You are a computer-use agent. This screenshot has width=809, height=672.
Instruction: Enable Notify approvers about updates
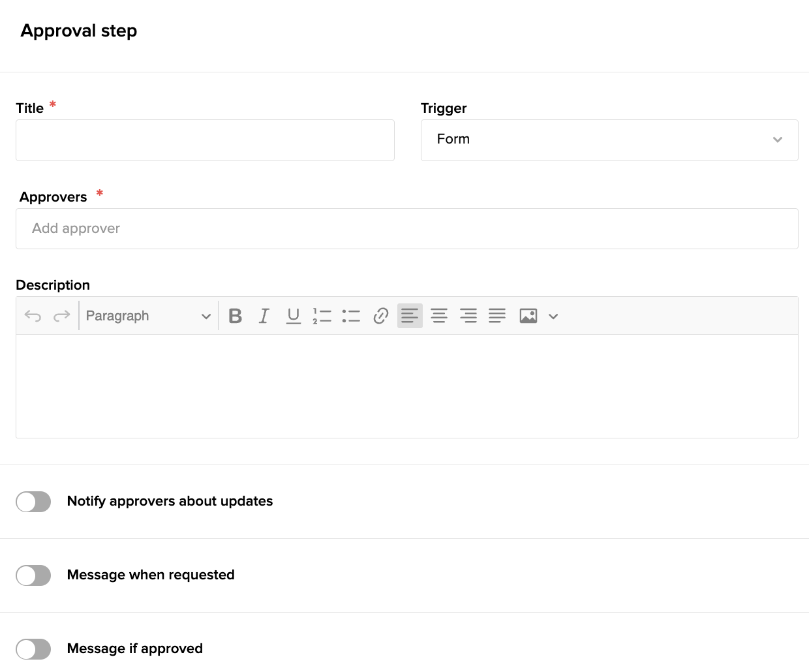tap(33, 502)
